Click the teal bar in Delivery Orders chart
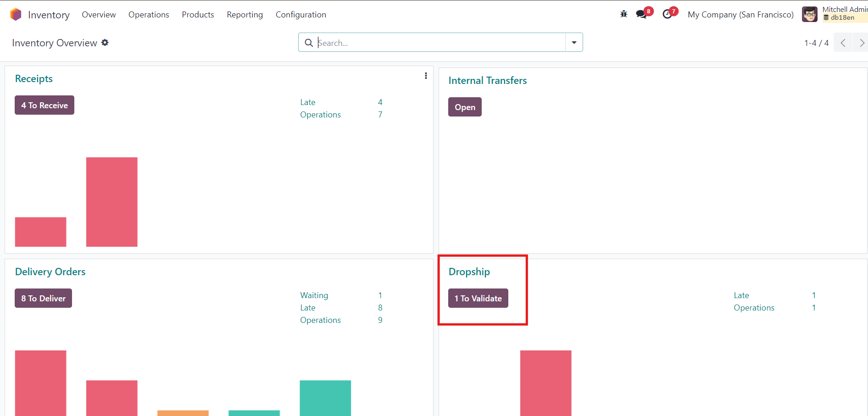The height and width of the screenshot is (416, 868). coord(325,398)
